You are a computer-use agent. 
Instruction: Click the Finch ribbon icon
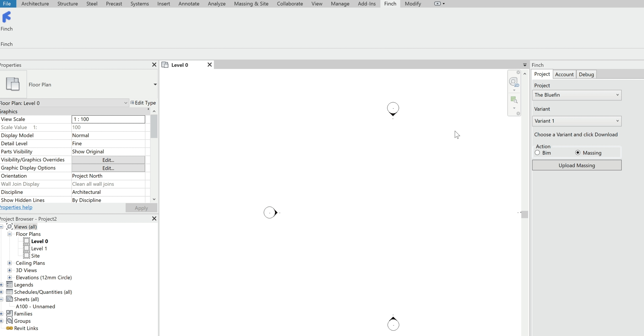click(6, 17)
